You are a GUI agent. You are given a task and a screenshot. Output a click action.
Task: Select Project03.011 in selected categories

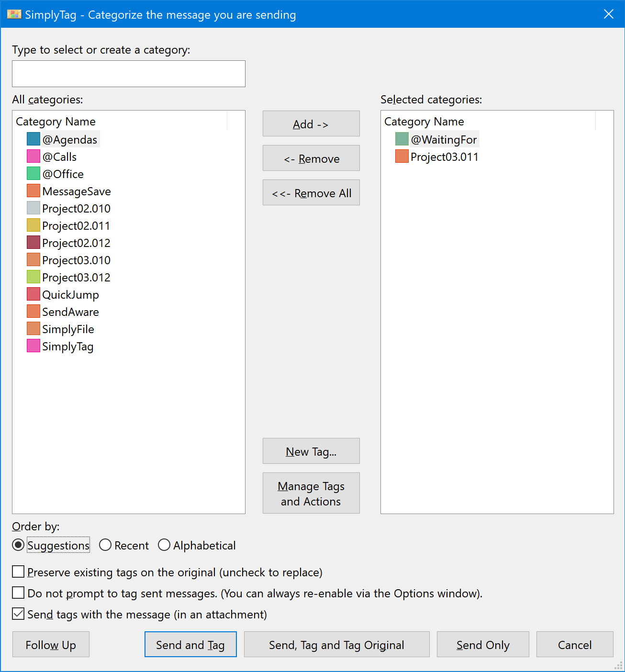pos(445,157)
